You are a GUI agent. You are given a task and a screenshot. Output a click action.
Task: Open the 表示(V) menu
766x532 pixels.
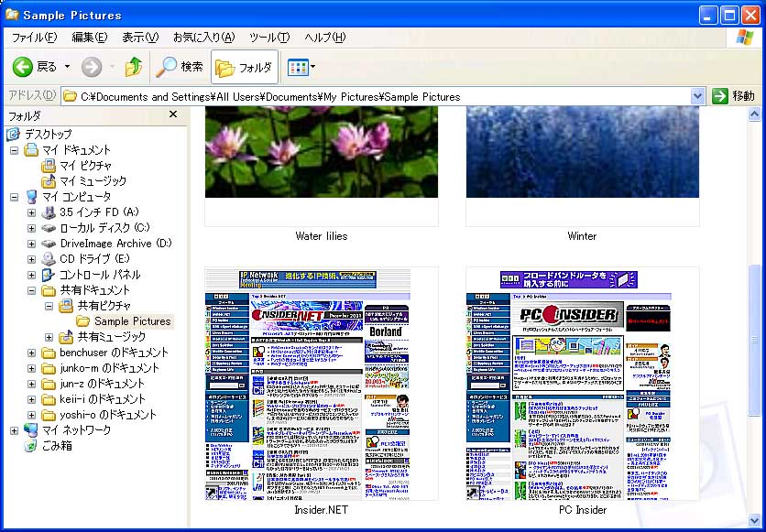[140, 38]
